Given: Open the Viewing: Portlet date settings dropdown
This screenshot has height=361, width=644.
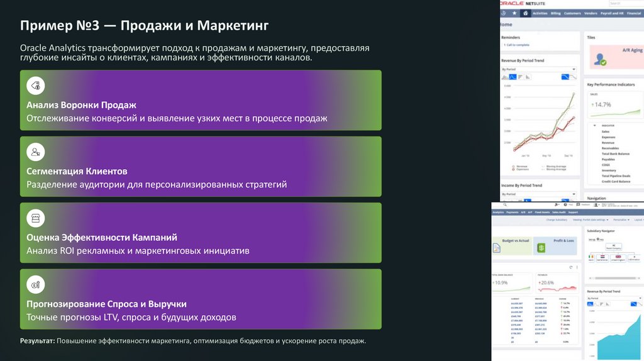Looking at the screenshot, I should click(x=591, y=219).
